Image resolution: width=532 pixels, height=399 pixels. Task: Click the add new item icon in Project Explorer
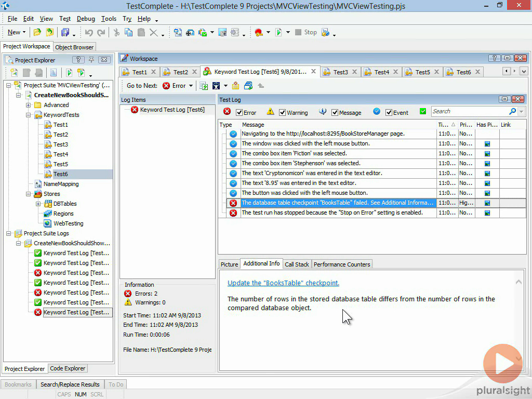pyautogui.click(x=14, y=72)
